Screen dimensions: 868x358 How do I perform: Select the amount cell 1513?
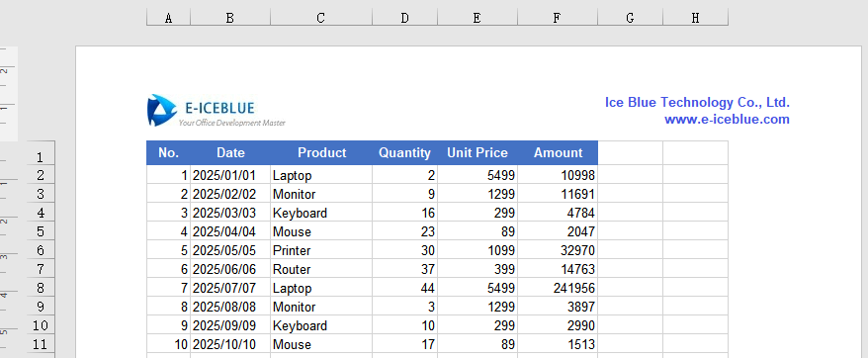click(x=558, y=344)
